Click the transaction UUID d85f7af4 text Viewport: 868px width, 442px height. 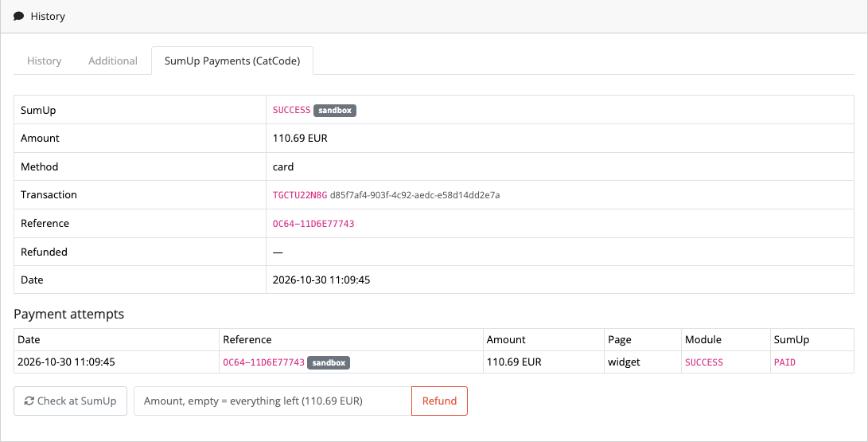(x=415, y=195)
